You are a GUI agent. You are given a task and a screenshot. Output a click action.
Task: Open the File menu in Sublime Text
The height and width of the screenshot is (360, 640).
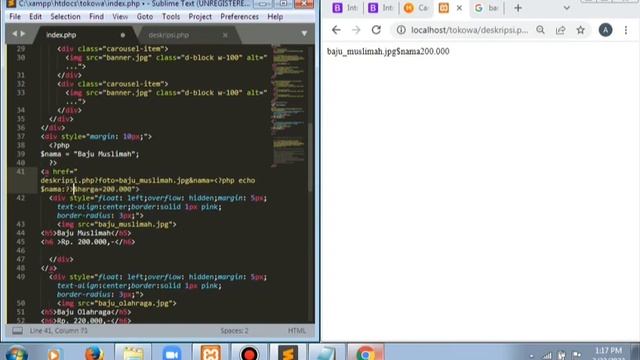coord(15,17)
